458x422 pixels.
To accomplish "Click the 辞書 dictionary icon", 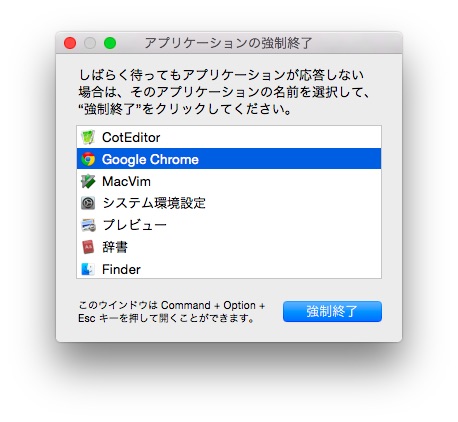I will click(88, 247).
